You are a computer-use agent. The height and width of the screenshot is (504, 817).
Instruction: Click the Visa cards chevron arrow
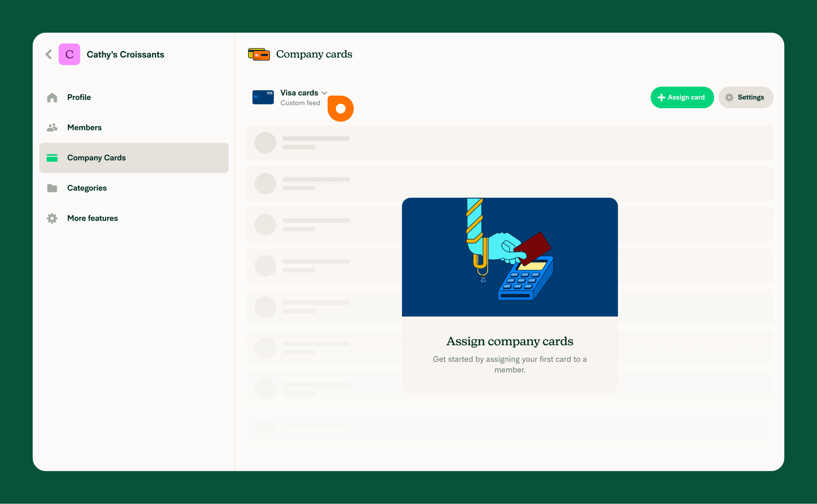[x=324, y=92]
